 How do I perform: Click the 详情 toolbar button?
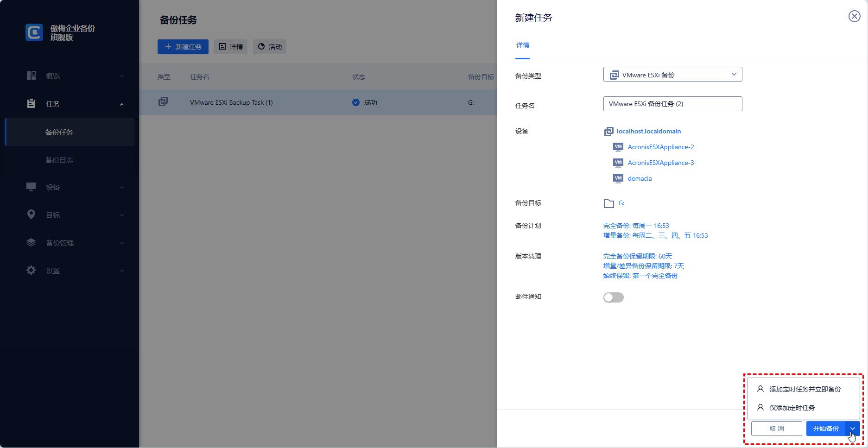[x=231, y=47]
